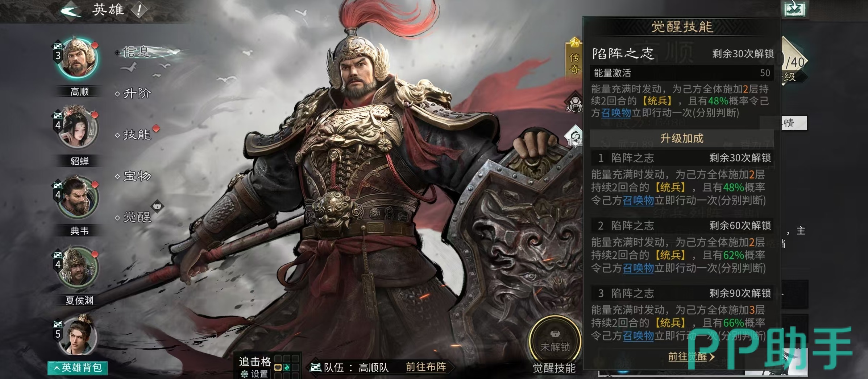Follow the 前往觉醒 link
The width and height of the screenshot is (868, 379).
(x=691, y=357)
